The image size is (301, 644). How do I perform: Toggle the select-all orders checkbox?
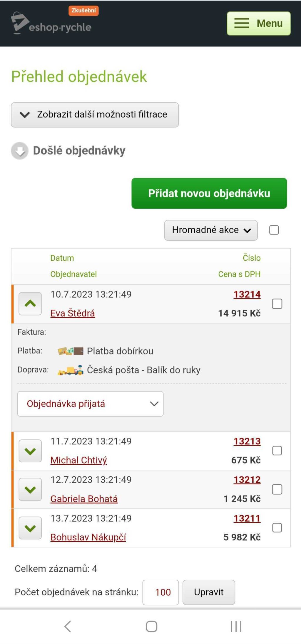click(x=274, y=230)
